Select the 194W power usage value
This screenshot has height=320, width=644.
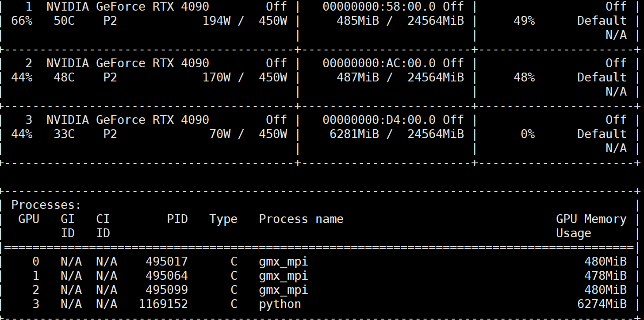216,21
